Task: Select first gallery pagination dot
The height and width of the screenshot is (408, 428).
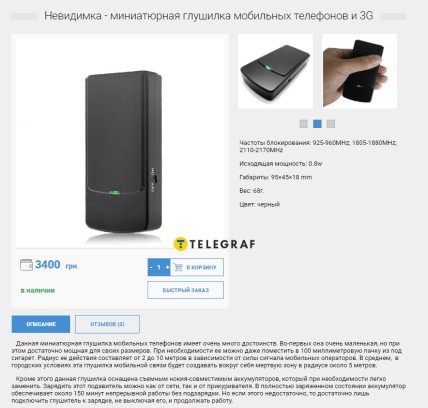Action: click(x=304, y=124)
